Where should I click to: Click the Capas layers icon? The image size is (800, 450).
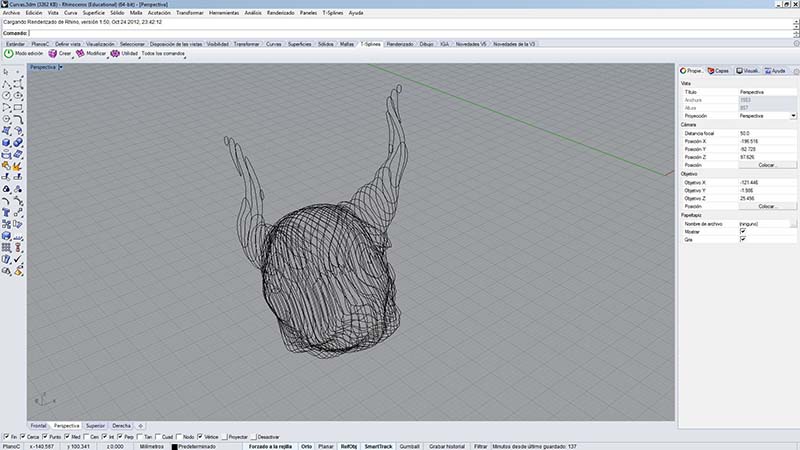click(711, 71)
